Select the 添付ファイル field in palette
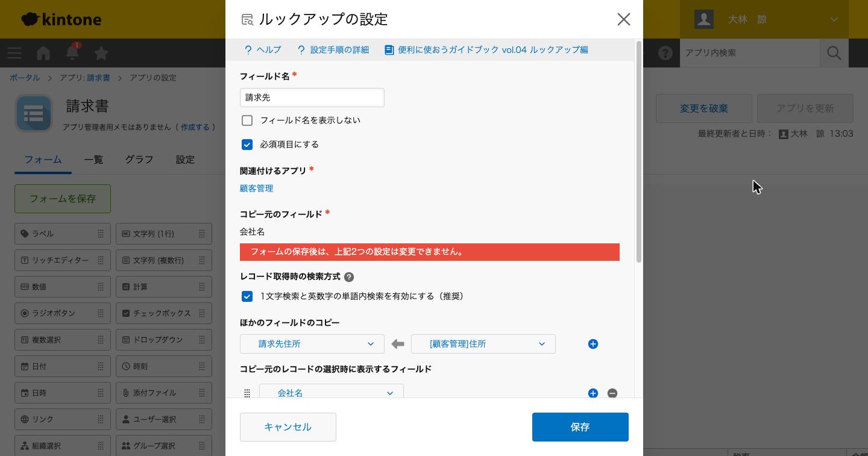This screenshot has height=456, width=868. [164, 393]
